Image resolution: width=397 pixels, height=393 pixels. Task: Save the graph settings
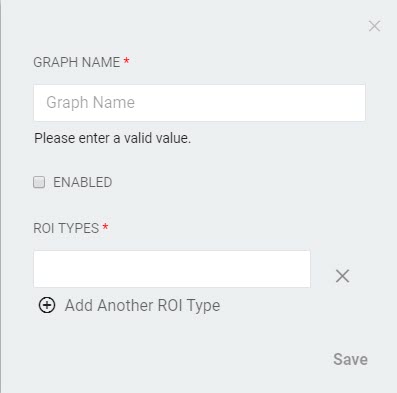[x=350, y=359]
